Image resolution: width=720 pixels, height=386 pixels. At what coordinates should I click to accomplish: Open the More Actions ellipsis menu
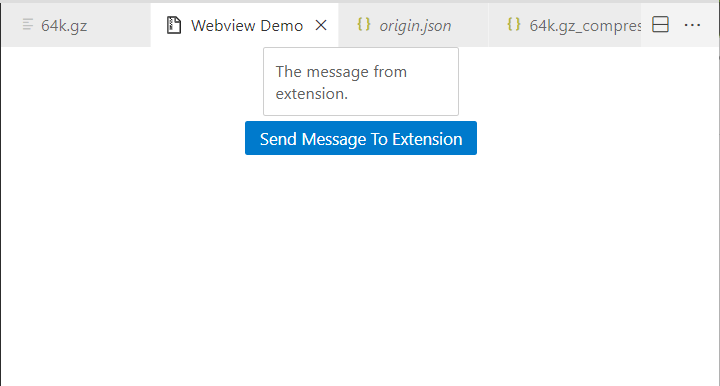coord(692,25)
